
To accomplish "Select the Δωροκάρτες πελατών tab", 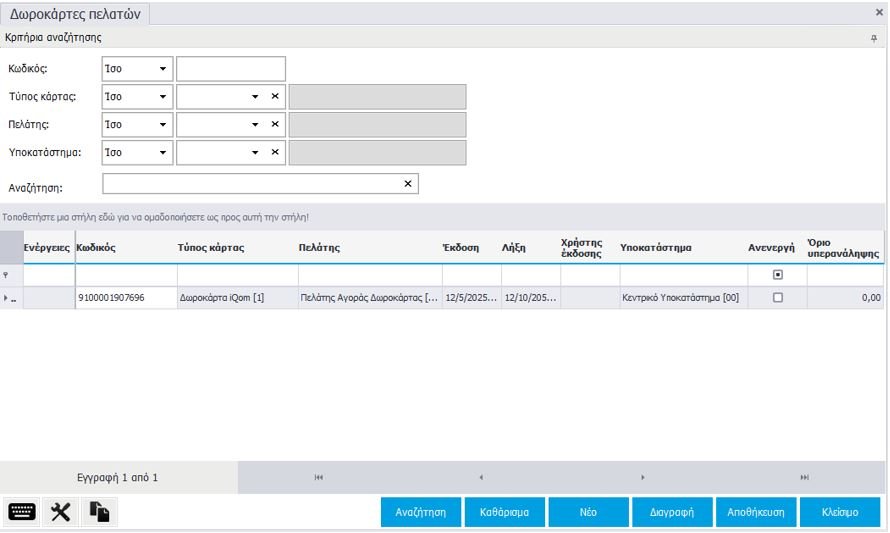I will pos(75,14).
